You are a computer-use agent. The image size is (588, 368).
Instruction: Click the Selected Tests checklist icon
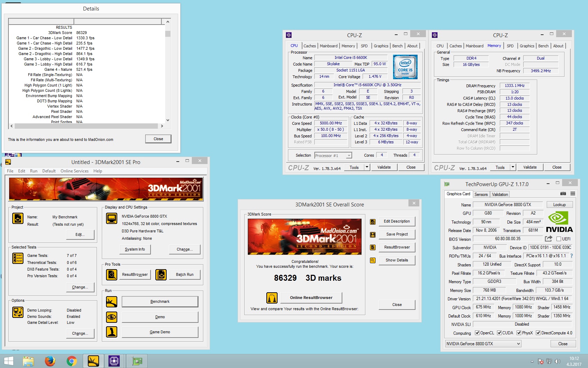pos(18,258)
